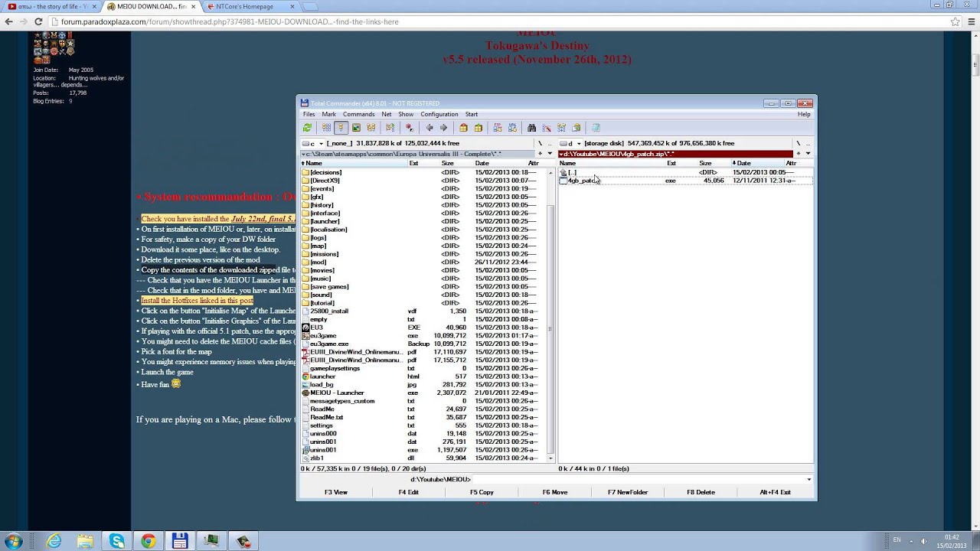Click the F6 Move button
This screenshot has height=551, width=980.
(x=555, y=492)
